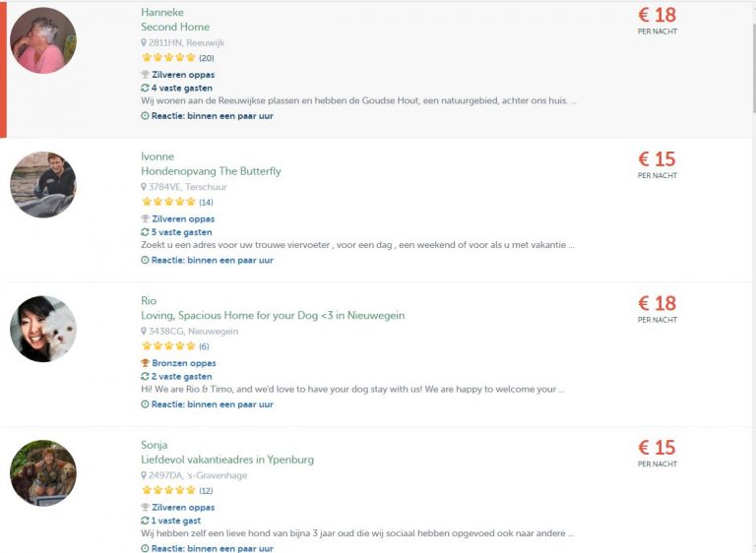This screenshot has height=553, width=756.
Task: Click the location pin icon beside Terschuur
Action: pyautogui.click(x=144, y=187)
